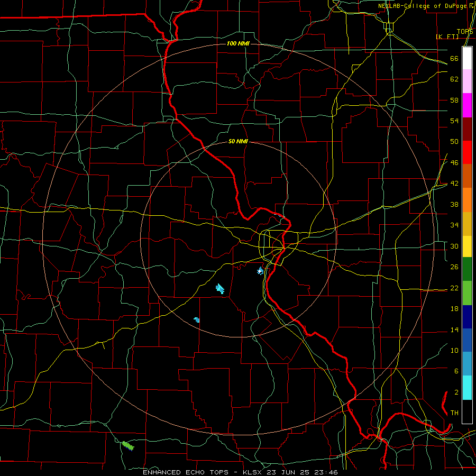The image size is (476, 476).
Task: Click the navy legend swatch beside 18
Action: pyautogui.click(x=467, y=317)
